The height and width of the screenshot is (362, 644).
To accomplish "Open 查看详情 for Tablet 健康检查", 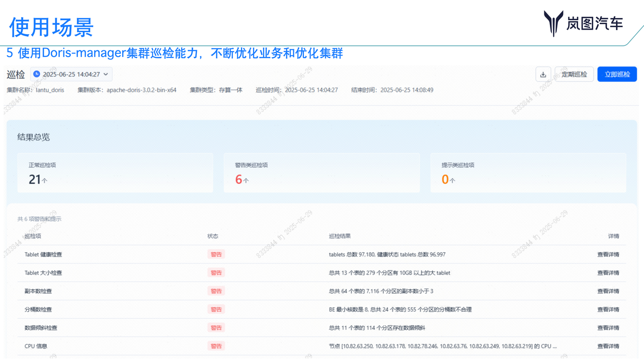I will (608, 254).
